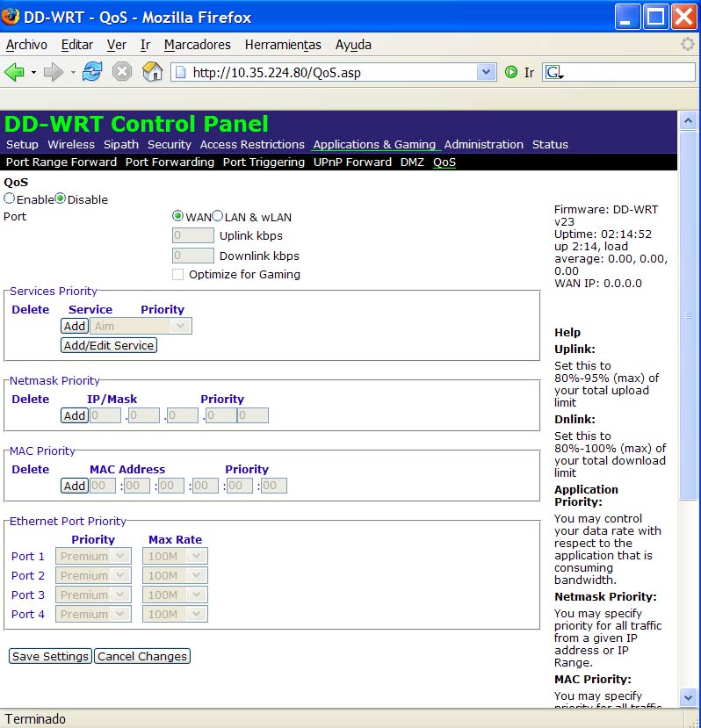Open the Marcadores menu

(198, 45)
